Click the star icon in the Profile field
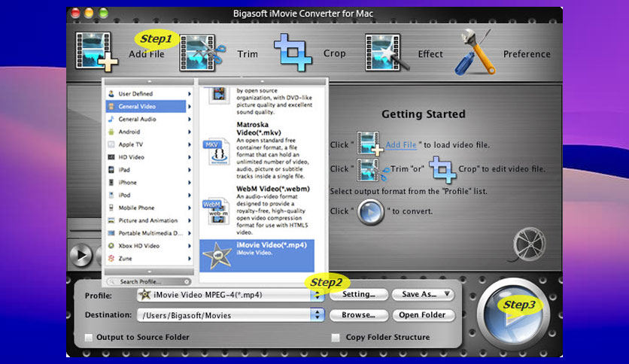The width and height of the screenshot is (629, 364). (144, 295)
